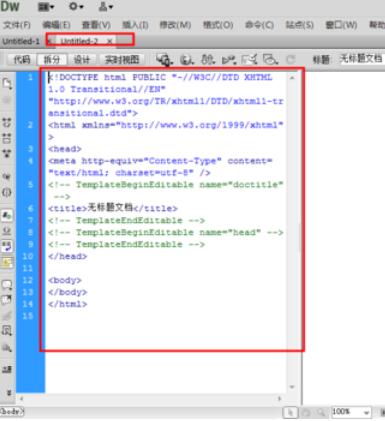
Task: Select the Hand tool in status bar
Action: coord(306,412)
